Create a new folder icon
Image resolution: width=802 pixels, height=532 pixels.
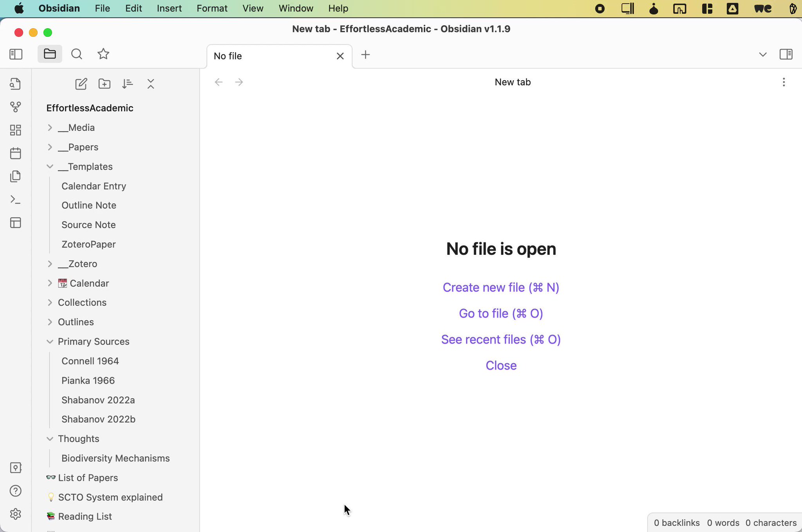[104, 84]
